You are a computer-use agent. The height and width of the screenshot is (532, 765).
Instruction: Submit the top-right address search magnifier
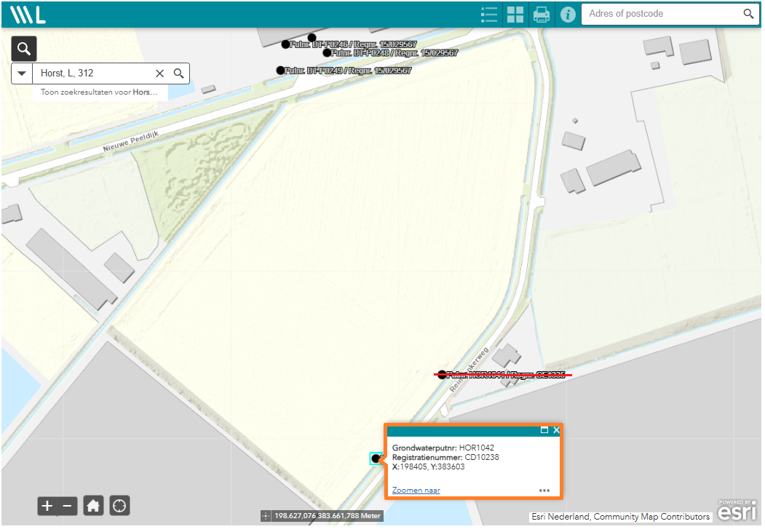(x=748, y=14)
